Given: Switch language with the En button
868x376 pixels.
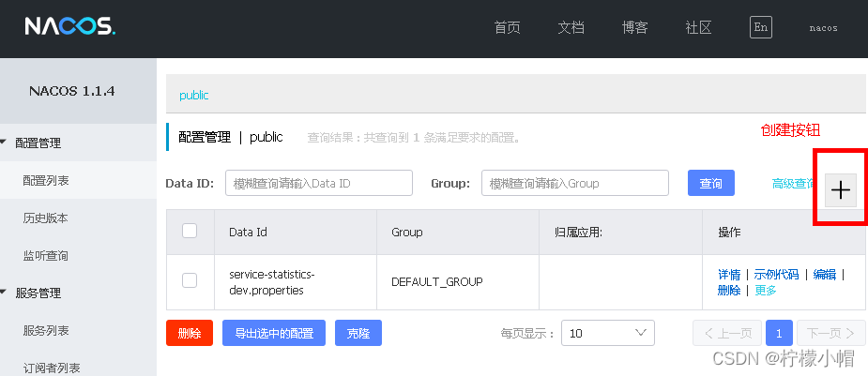Looking at the screenshot, I should pos(761,27).
